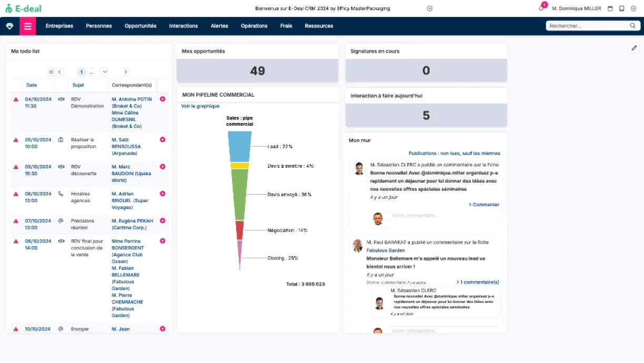Screen dimensions: 644x363
Task: Open the calendar icon next to user name
Action: pyautogui.click(x=610, y=8)
